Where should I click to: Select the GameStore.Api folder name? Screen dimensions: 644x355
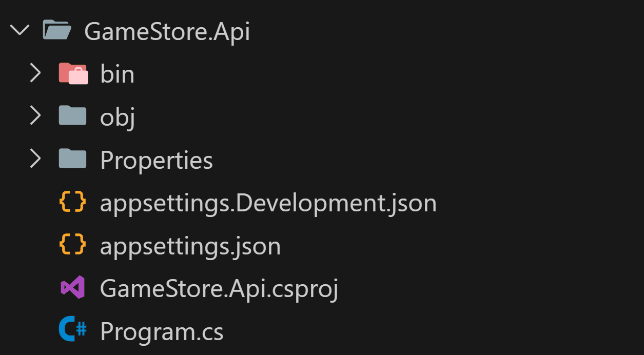[167, 32]
